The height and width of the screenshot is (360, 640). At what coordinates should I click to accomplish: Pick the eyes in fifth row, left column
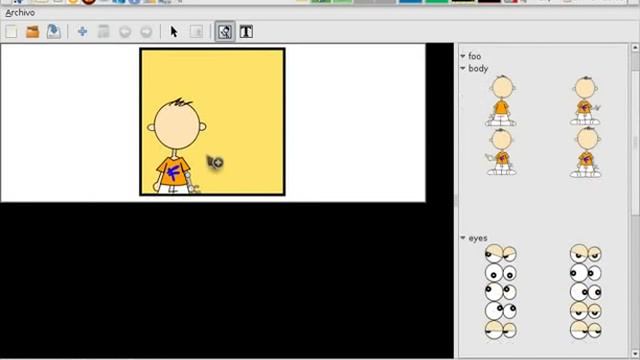point(500,330)
